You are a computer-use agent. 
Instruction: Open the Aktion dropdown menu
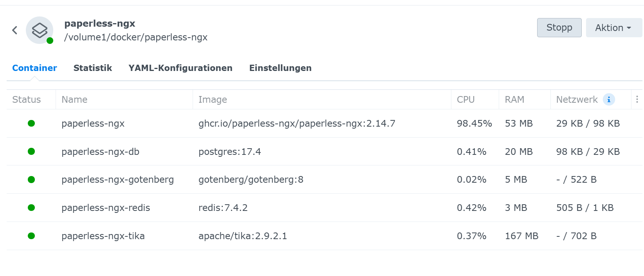click(613, 28)
